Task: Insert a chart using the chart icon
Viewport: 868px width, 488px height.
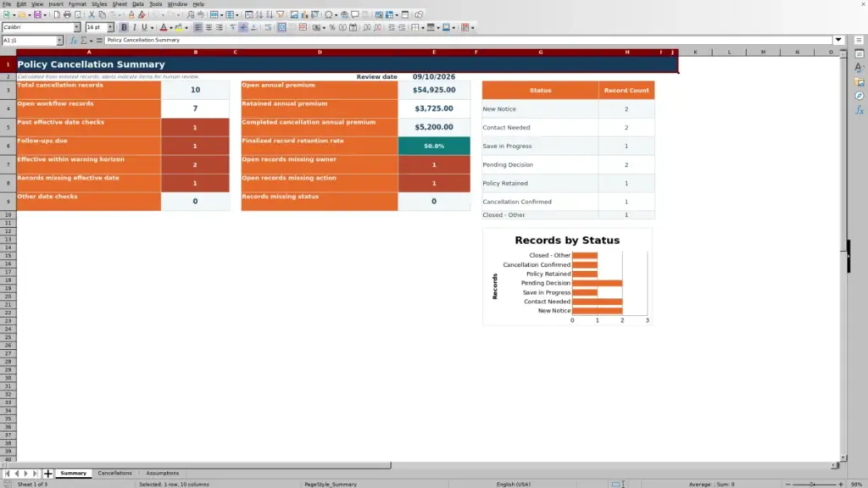Action: [304, 14]
